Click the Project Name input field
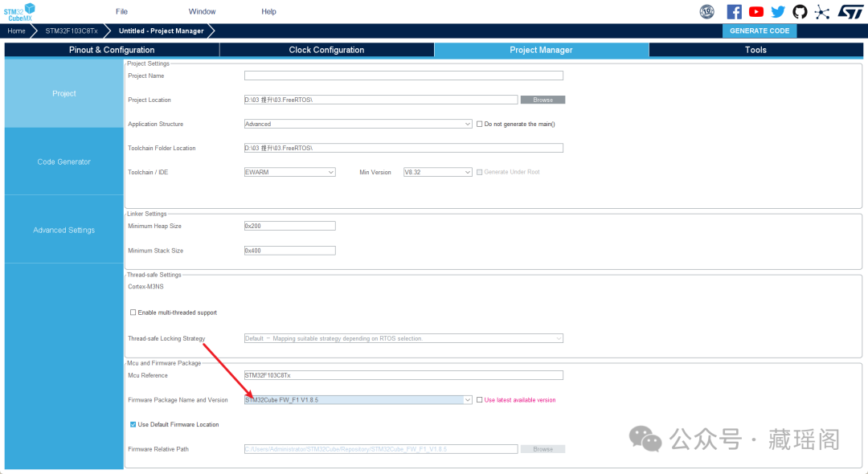This screenshot has height=474, width=868. pyautogui.click(x=403, y=76)
